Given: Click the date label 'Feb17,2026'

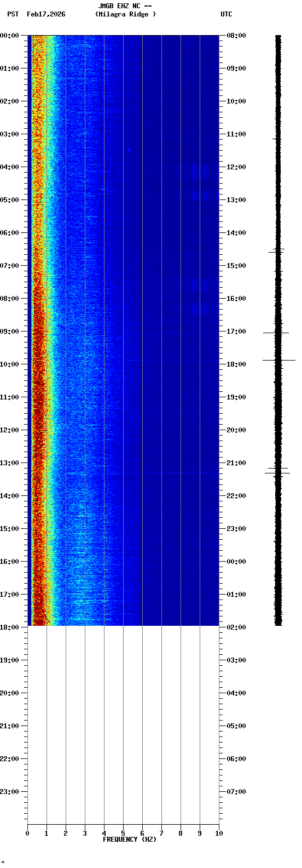Looking at the screenshot, I should click(46, 14).
